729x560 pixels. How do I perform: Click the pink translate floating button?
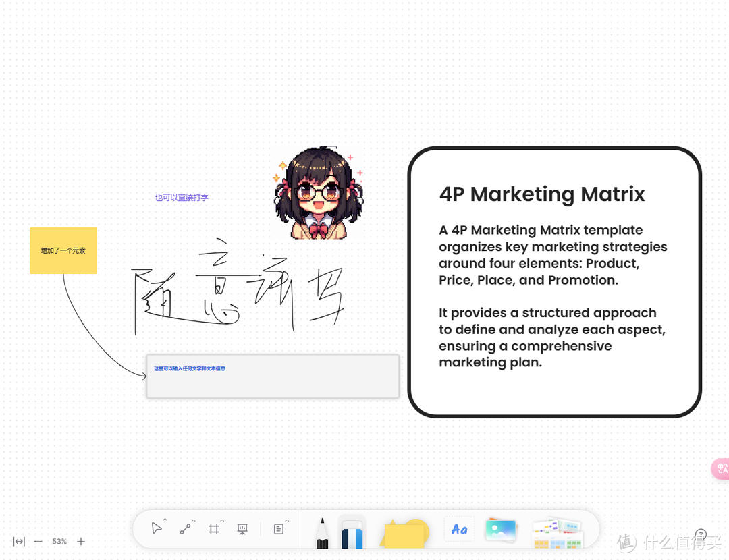pyautogui.click(x=721, y=468)
